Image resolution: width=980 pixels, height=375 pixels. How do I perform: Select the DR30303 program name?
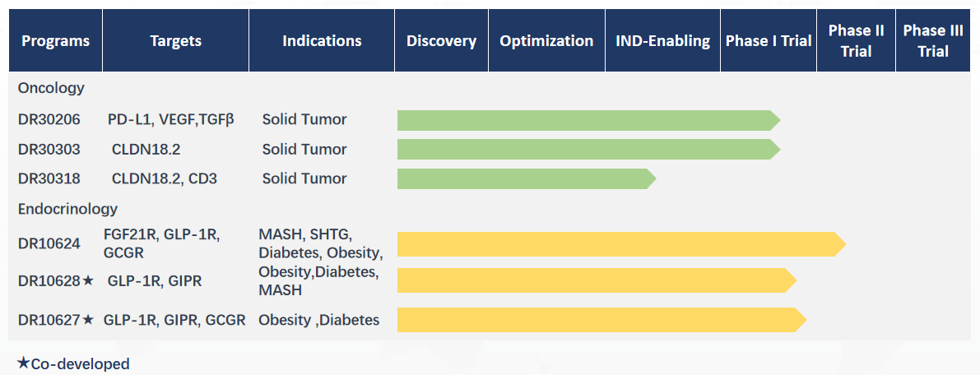(x=49, y=150)
